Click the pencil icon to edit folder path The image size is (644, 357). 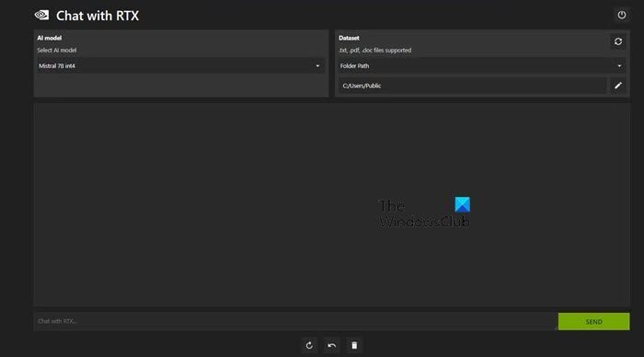tap(617, 86)
